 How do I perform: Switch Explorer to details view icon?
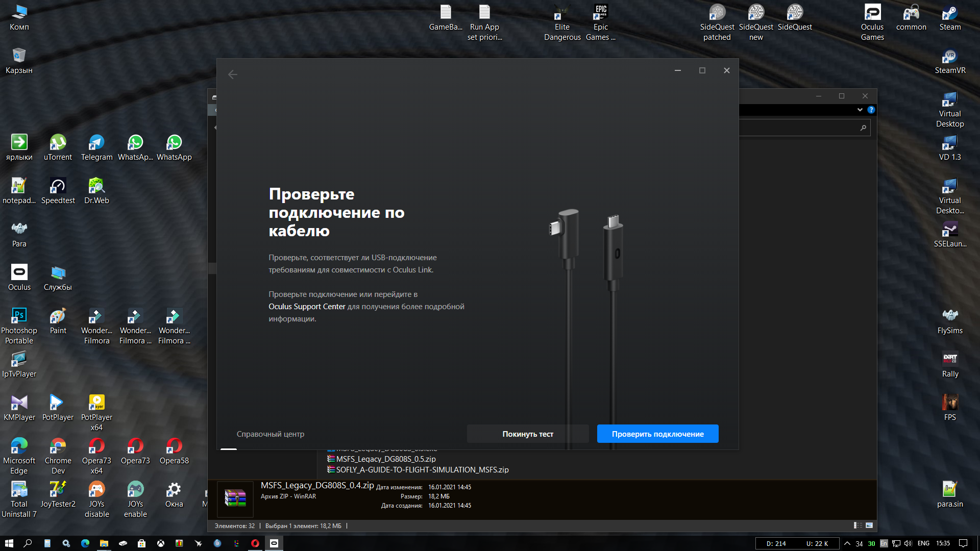click(x=858, y=525)
